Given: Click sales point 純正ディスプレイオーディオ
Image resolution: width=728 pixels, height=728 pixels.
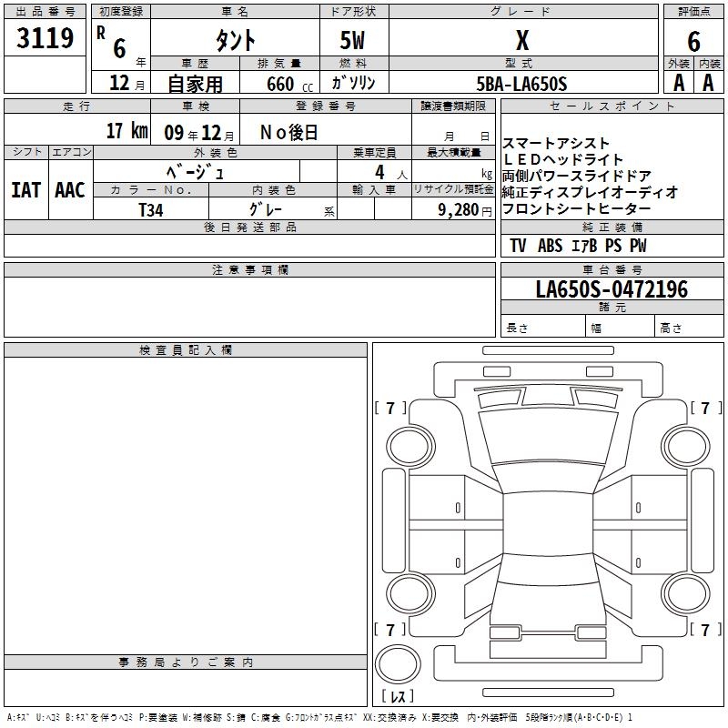Looking at the screenshot, I should pyautogui.click(x=590, y=192).
